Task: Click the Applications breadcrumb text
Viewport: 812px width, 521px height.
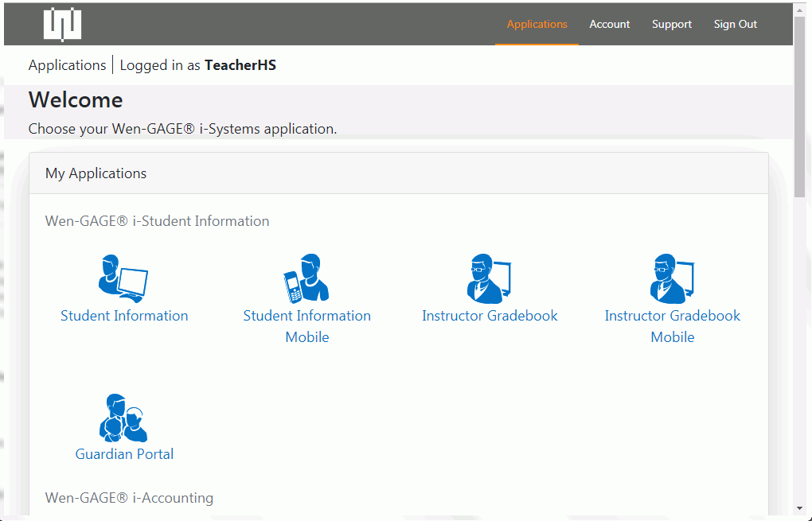Action: click(x=67, y=65)
